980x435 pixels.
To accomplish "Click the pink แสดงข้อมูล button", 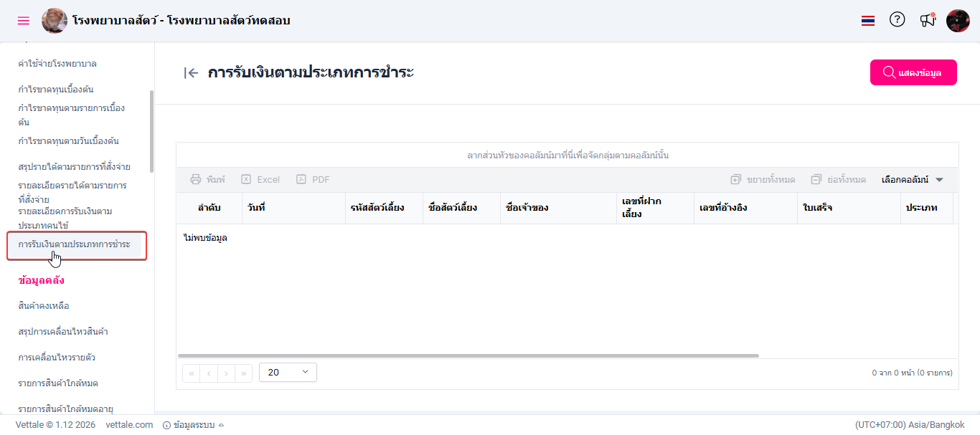I will (913, 72).
